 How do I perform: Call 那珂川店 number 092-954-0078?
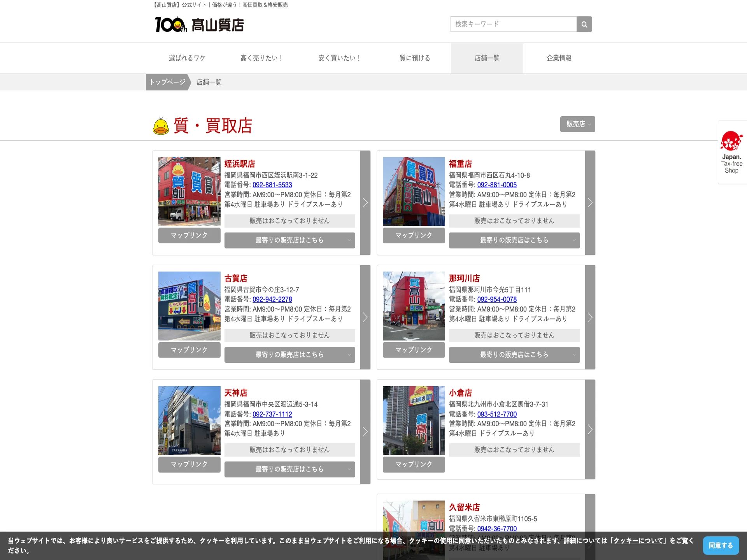pos(497,299)
